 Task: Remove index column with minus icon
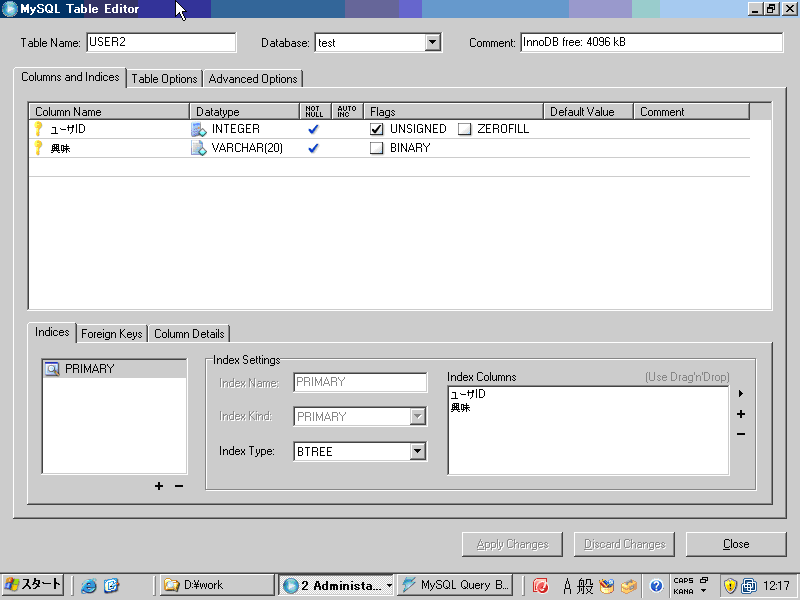click(741, 434)
